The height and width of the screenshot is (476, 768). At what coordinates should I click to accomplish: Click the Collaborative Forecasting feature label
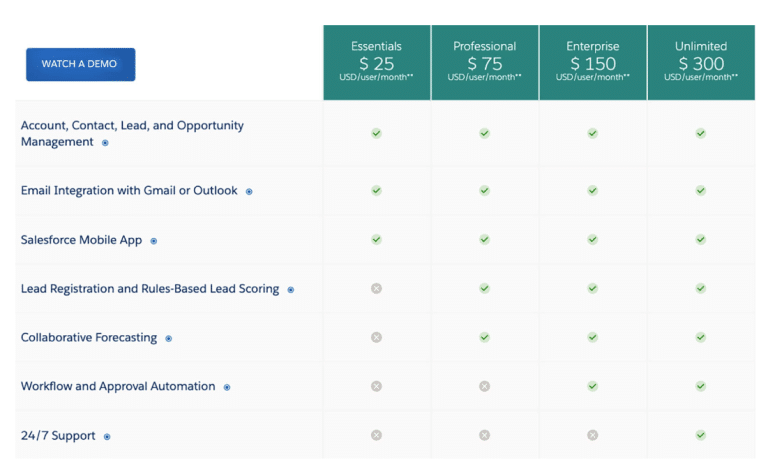pos(89,337)
